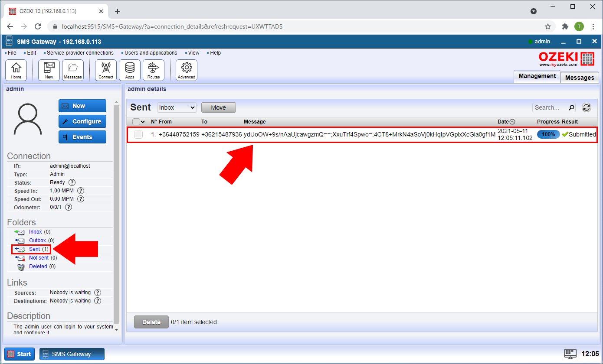Click the help icon next to Destinations
This screenshot has width=603, height=364.
point(98,301)
